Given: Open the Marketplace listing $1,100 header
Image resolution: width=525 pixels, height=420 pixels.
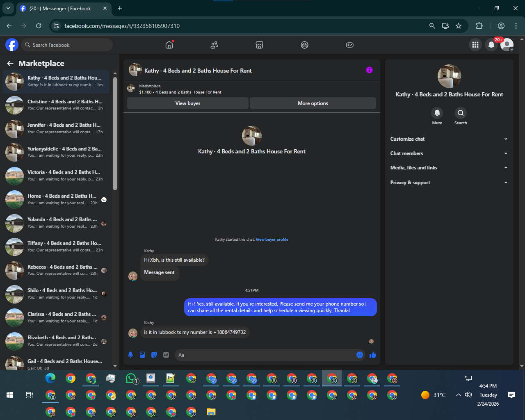Looking at the screenshot, I should pos(251,89).
